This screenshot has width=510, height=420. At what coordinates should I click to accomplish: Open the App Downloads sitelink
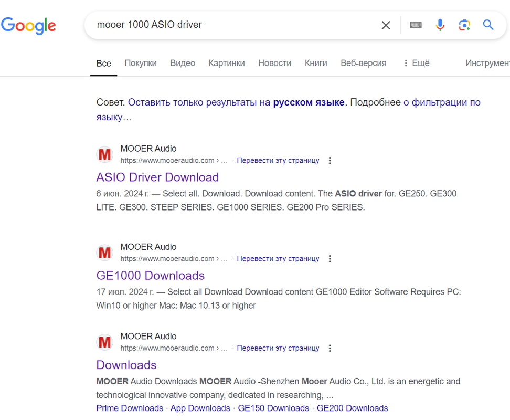200,408
